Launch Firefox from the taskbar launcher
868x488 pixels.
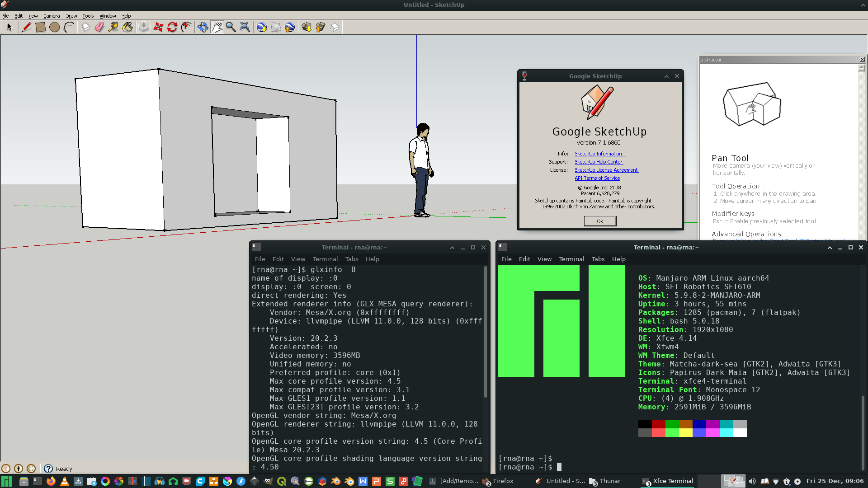point(51,481)
